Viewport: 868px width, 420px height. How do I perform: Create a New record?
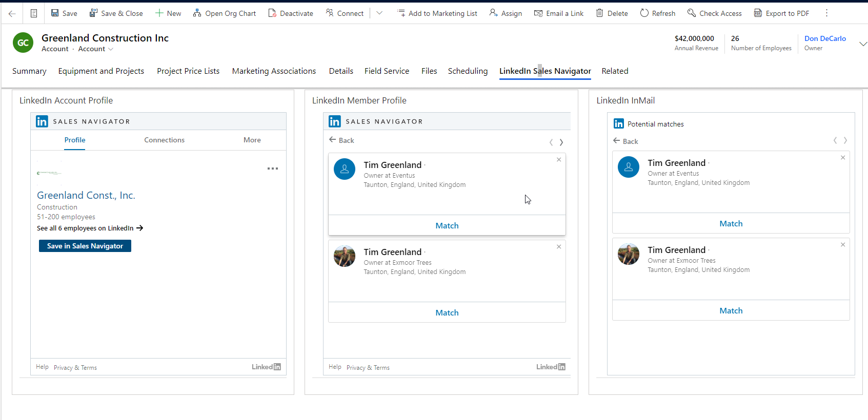168,13
